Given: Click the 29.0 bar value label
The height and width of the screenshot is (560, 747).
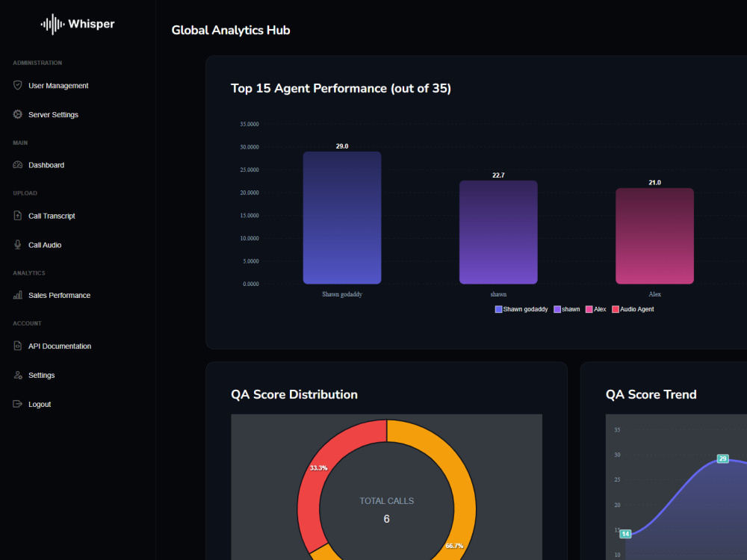Looking at the screenshot, I should coord(342,146).
